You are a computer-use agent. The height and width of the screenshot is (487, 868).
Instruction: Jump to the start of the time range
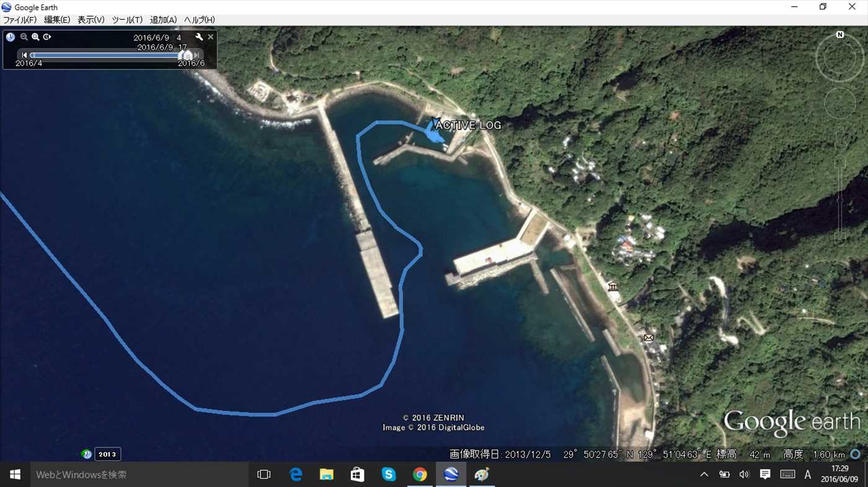(24, 55)
